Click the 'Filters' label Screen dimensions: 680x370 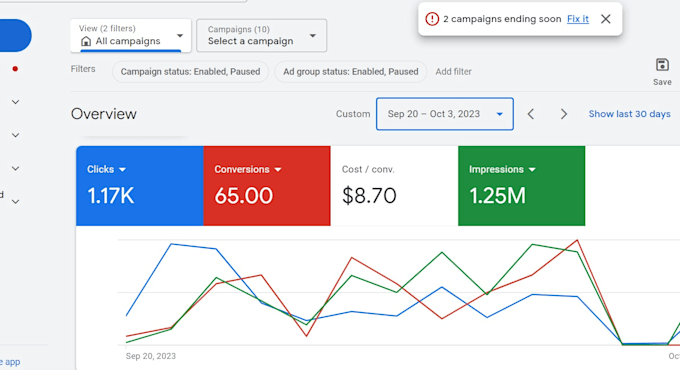[x=83, y=69]
